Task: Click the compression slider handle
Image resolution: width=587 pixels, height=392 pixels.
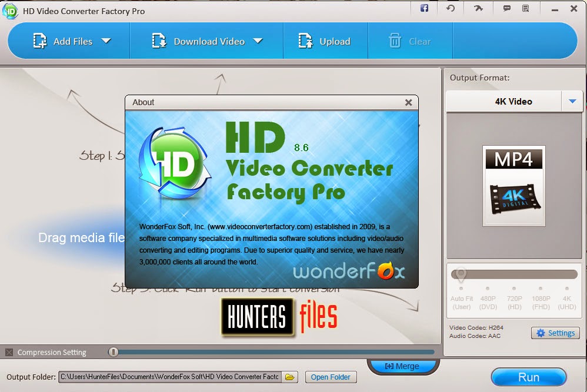Action: tap(113, 352)
